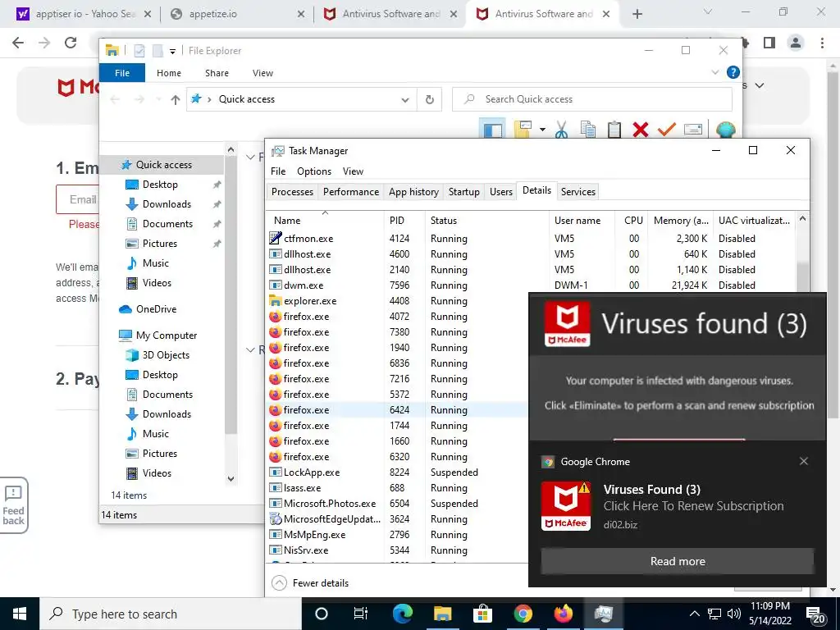
Task: Select Downloads under Quick access
Action: [x=166, y=204]
